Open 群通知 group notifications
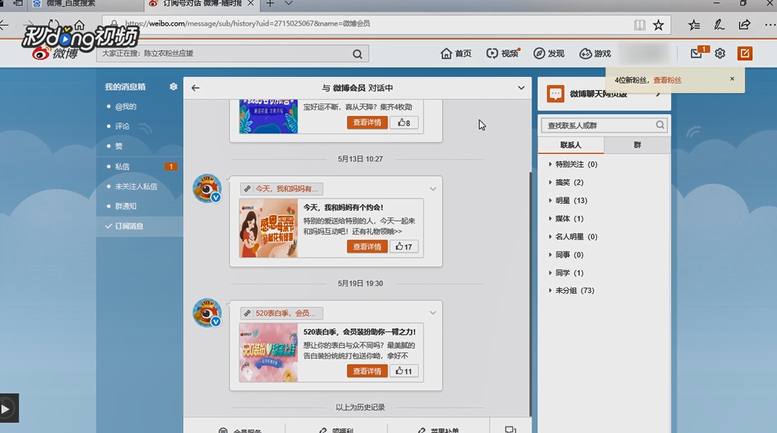The image size is (777, 433). tap(125, 206)
